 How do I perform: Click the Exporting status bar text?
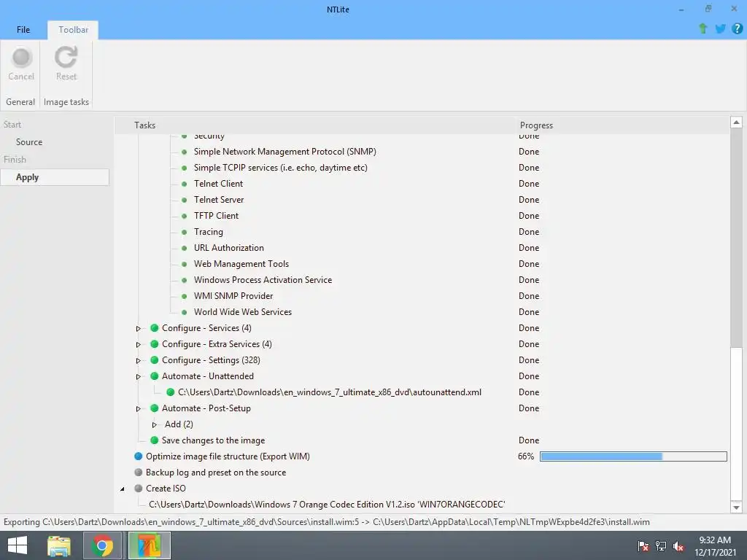[x=326, y=522]
